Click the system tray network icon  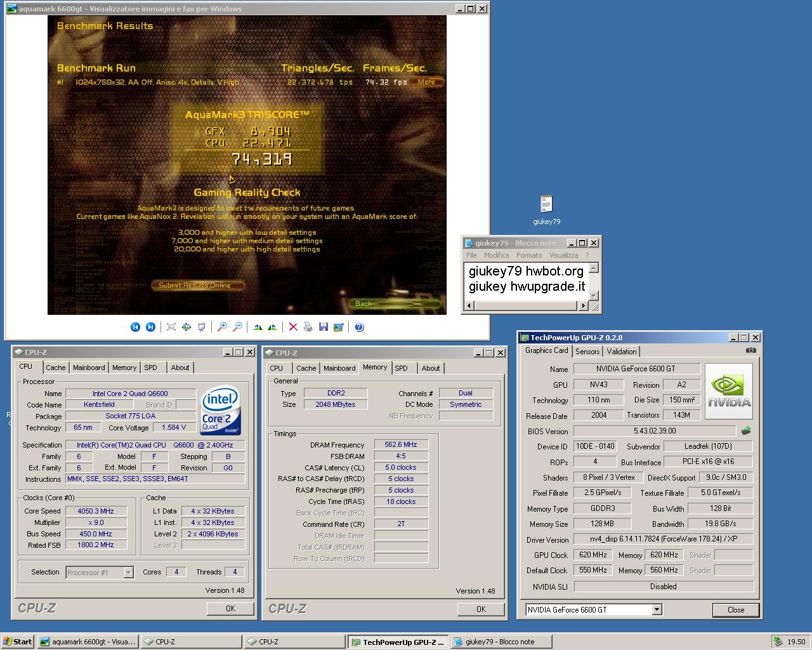pos(778,642)
